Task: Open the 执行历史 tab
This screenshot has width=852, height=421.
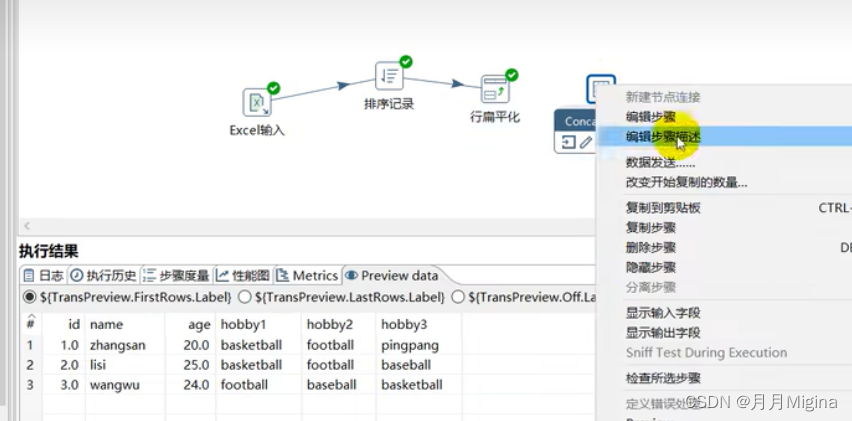Action: pyautogui.click(x=103, y=275)
